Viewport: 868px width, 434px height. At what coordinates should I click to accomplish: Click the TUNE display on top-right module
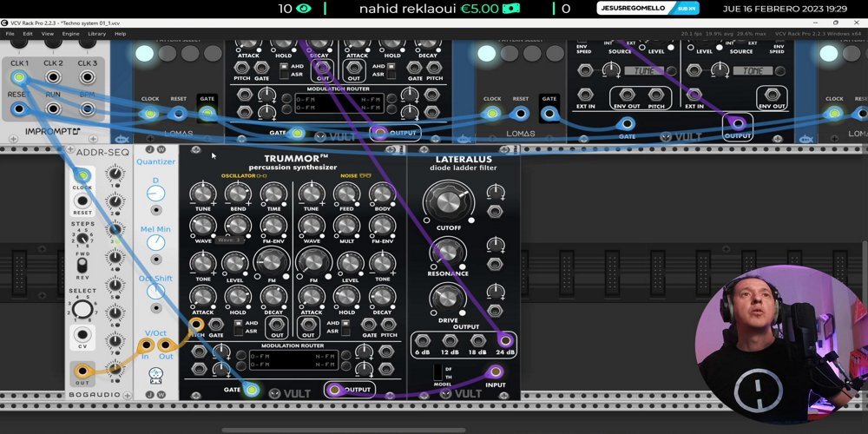644,71
